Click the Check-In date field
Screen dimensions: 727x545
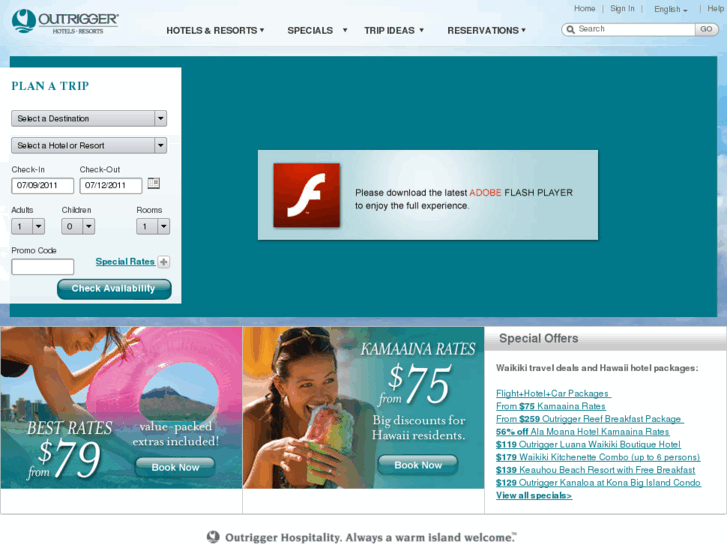tap(43, 186)
